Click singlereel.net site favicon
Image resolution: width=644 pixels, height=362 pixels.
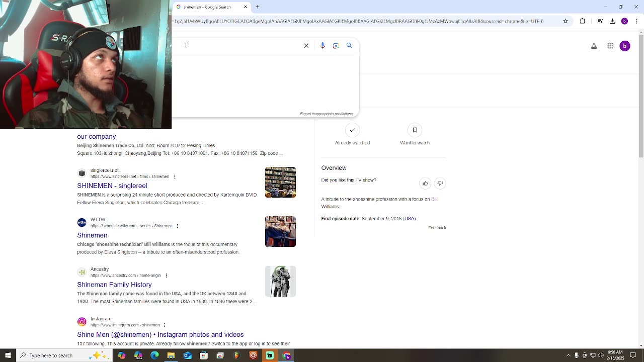point(82,173)
